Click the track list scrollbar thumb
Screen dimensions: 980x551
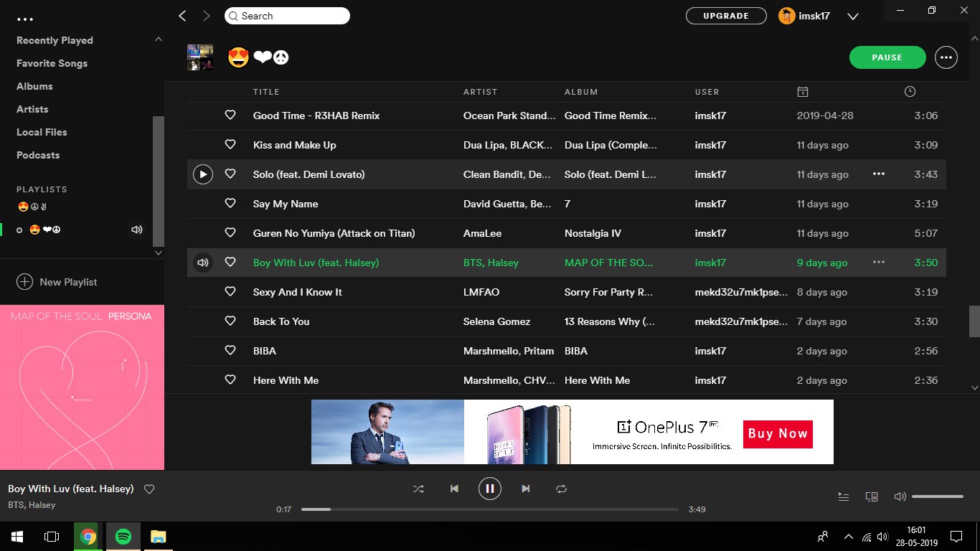click(x=974, y=321)
